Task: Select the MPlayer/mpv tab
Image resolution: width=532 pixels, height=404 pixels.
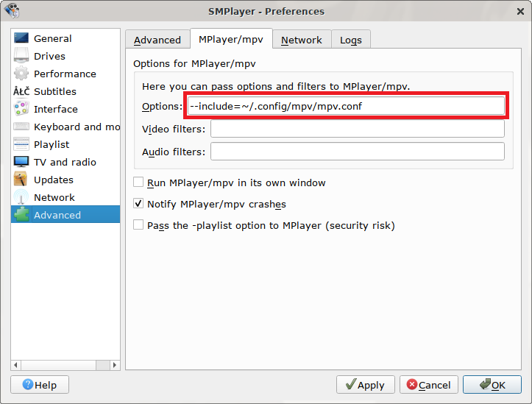Action: pos(231,39)
